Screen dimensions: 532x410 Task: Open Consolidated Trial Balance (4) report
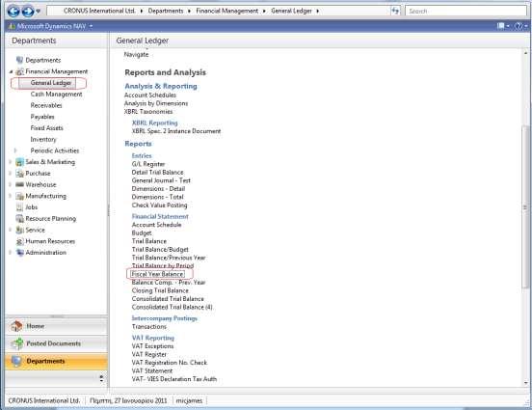pyautogui.click(x=172, y=307)
